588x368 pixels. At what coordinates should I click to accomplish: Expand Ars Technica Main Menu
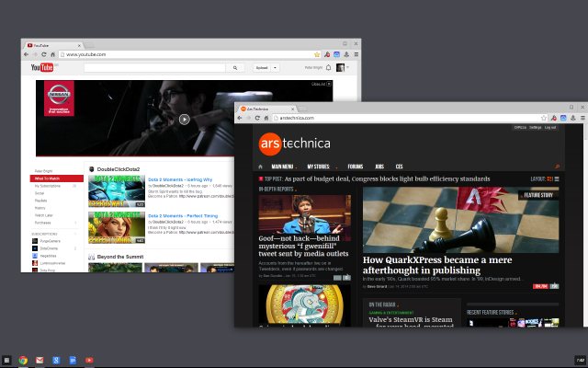(284, 167)
